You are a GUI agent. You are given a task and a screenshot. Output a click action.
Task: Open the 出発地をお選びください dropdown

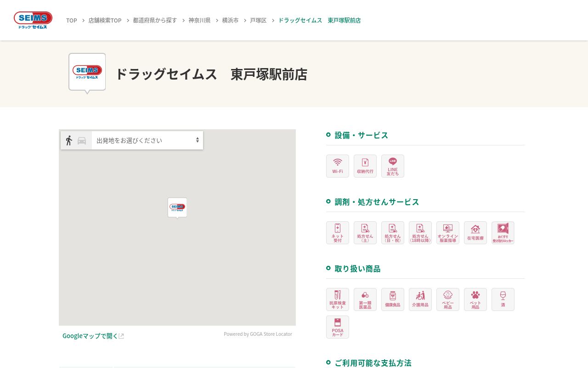(x=147, y=140)
